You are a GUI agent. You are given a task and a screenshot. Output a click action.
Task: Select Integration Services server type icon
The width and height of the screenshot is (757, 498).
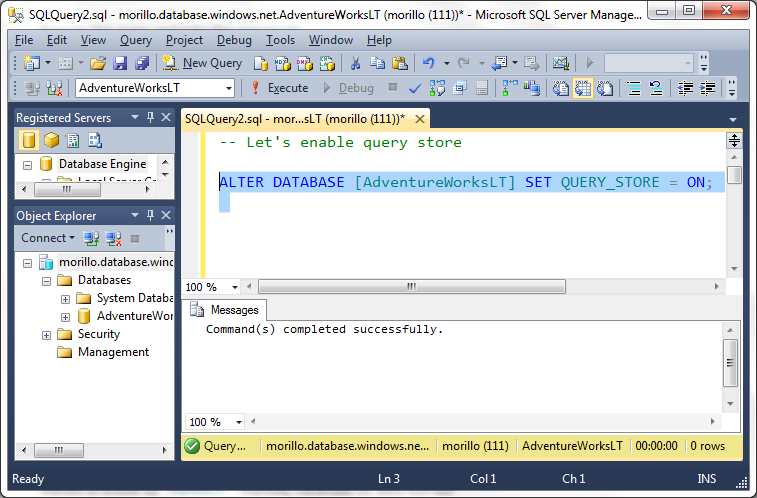click(x=95, y=140)
